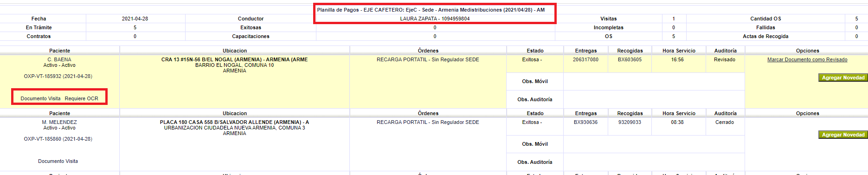868x175 pixels.
Task: Select order code OXP-VT-185860
Action: 58,139
